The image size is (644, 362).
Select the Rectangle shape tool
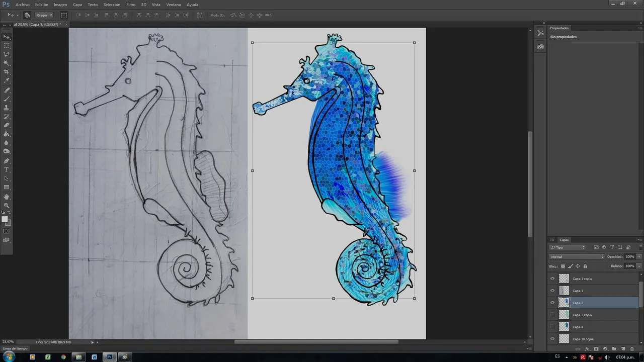pyautogui.click(x=7, y=188)
